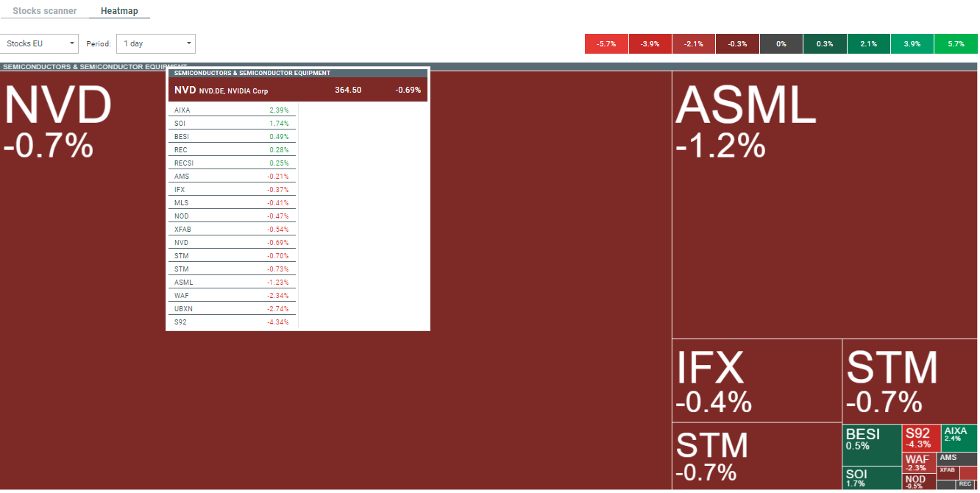Switch to the Stocks scanner tab
980x493 pixels.
coord(45,11)
